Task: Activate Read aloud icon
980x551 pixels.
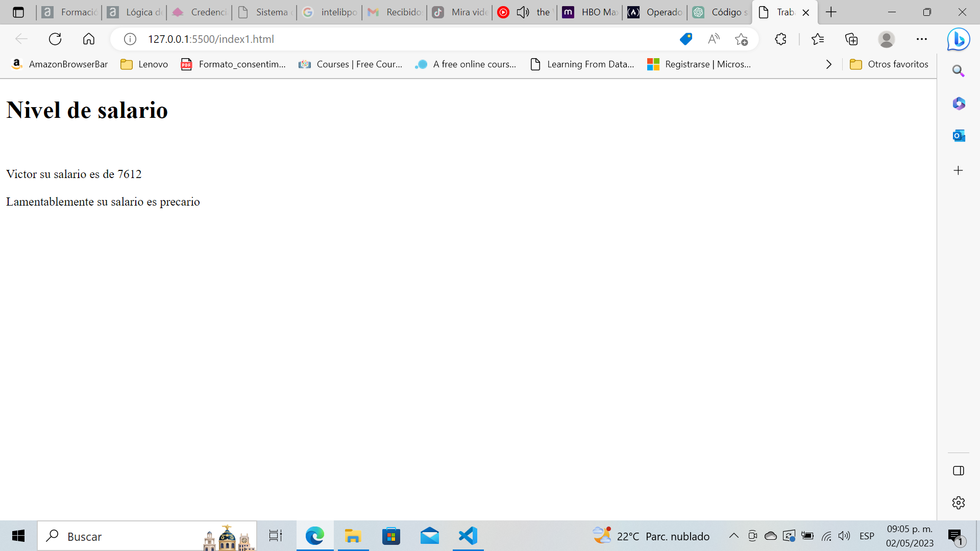Action: [714, 39]
